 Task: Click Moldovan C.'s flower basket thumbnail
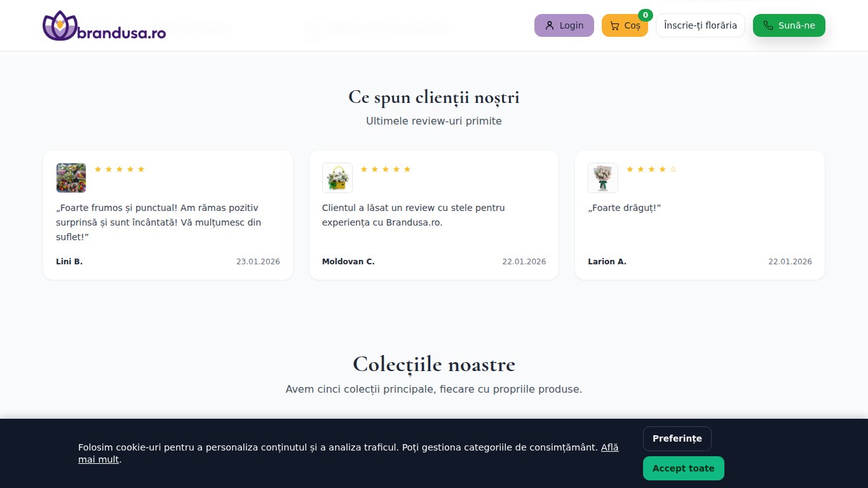tap(337, 178)
